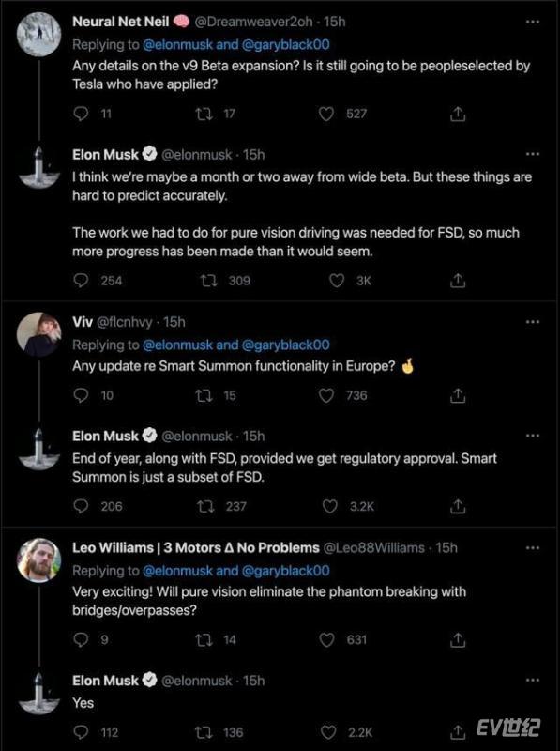The width and height of the screenshot is (560, 751).
Task: View Viv's profile avatar
Action: [38, 334]
